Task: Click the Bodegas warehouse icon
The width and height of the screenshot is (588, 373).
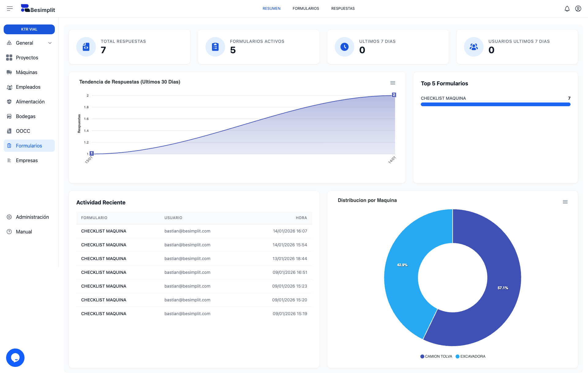Action: pos(9,116)
